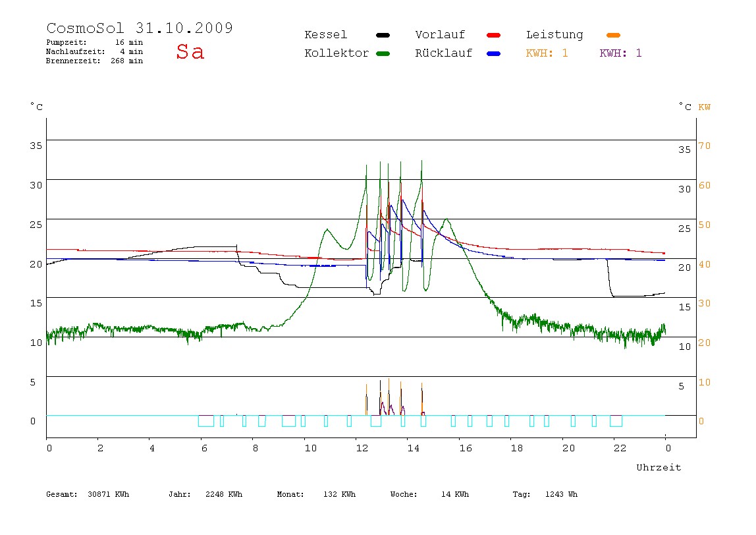Click the left axis value 35
Screen dimensions: 756x535
(36, 146)
